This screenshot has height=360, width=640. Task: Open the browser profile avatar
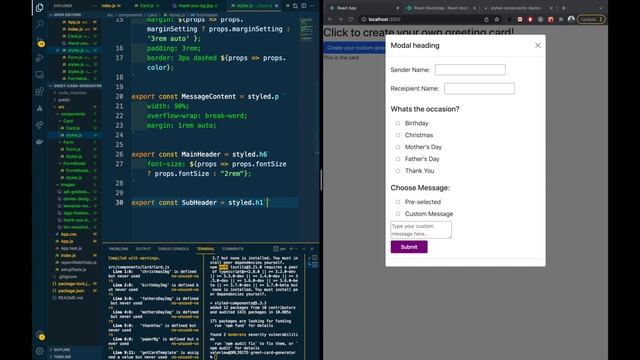pyautogui.click(x=571, y=19)
